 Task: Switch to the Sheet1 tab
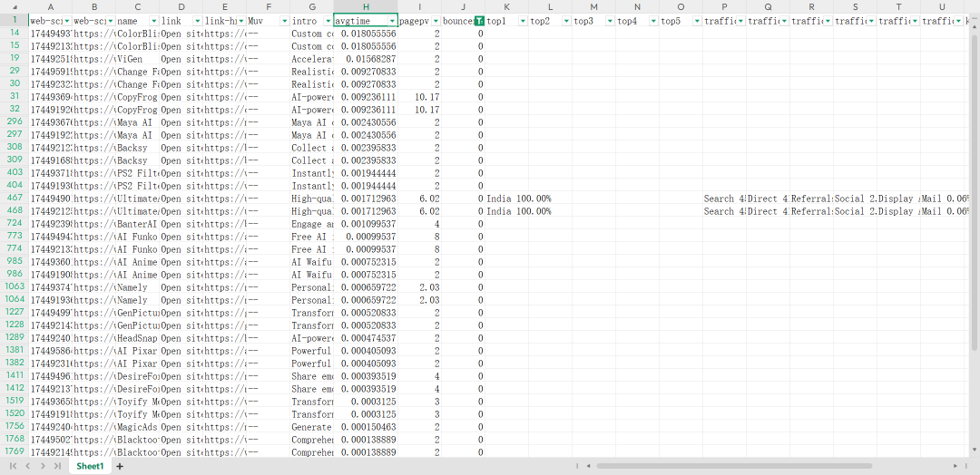coord(91,466)
